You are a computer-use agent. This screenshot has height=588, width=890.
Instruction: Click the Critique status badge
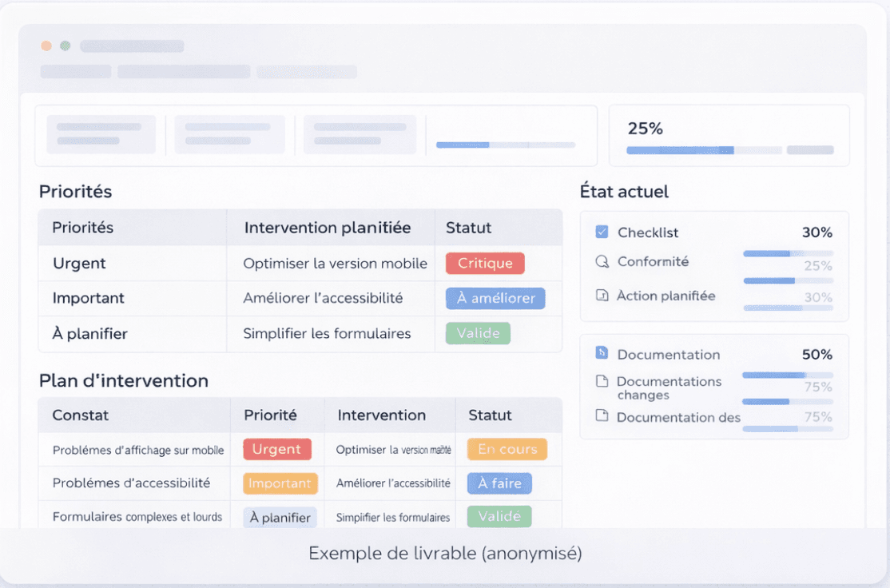[x=486, y=263]
